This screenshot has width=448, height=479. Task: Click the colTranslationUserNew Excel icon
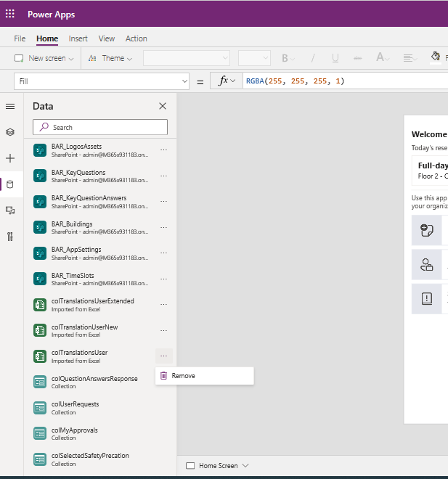pos(40,330)
